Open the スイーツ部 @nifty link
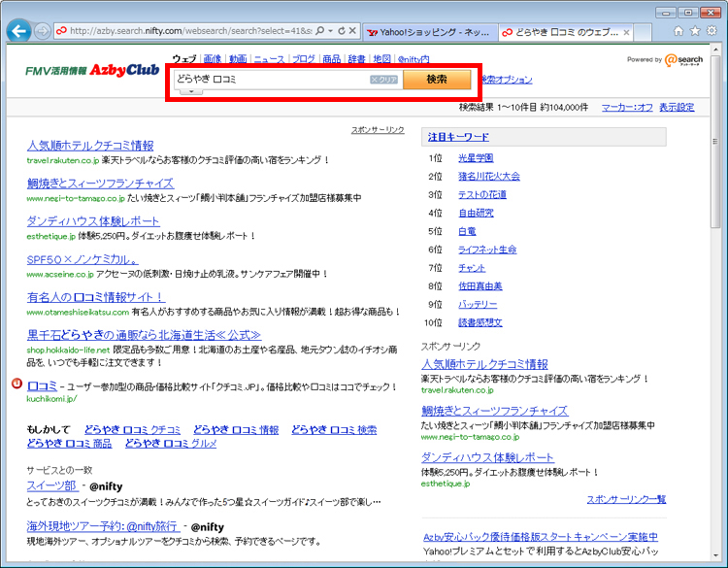 coord(52,485)
